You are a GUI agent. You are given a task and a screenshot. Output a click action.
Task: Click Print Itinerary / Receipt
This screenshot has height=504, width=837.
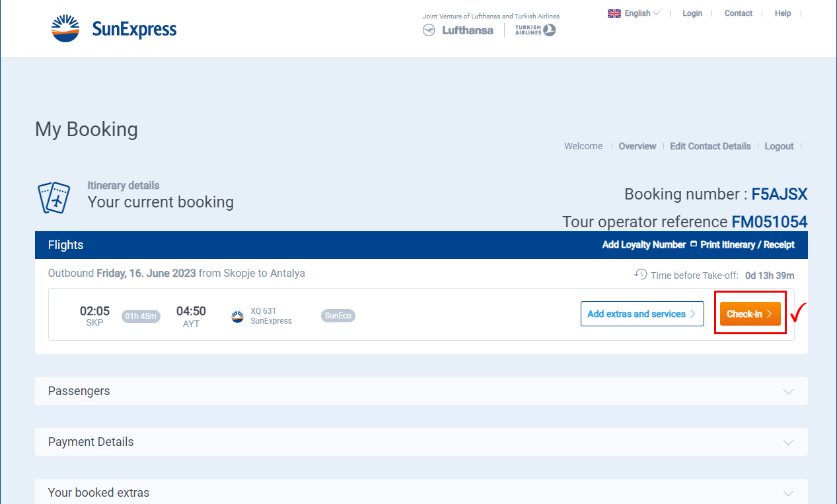click(x=748, y=244)
